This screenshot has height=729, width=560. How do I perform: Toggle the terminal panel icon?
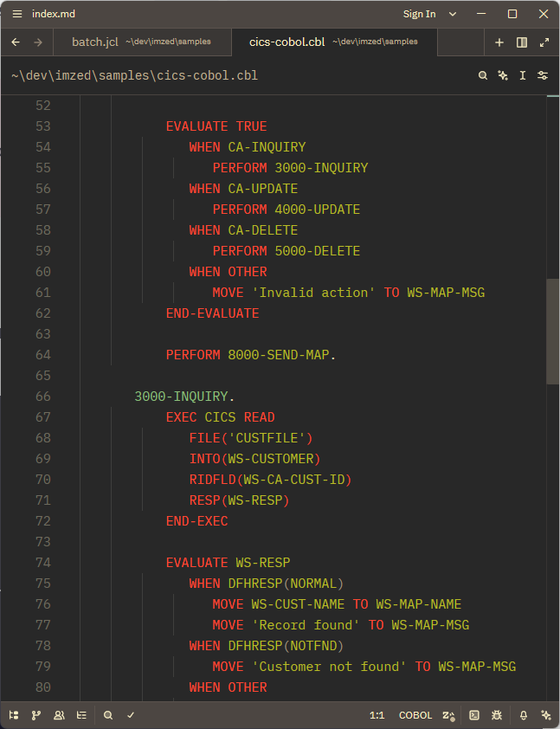click(474, 715)
